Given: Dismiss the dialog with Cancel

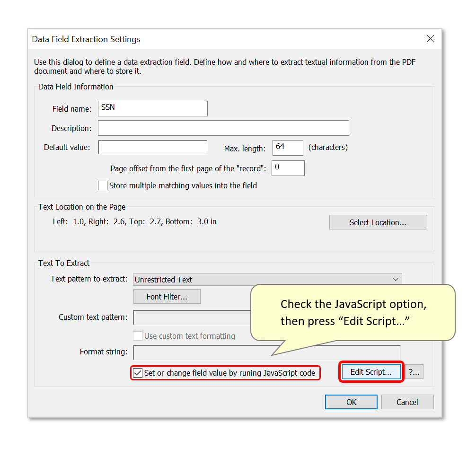Looking at the screenshot, I should pos(407,402).
